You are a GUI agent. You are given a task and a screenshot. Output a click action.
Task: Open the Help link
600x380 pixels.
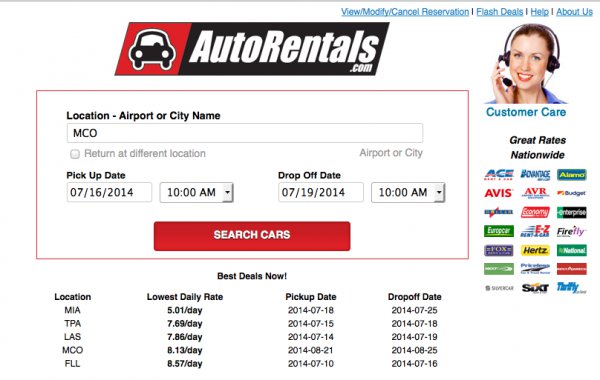(540, 12)
